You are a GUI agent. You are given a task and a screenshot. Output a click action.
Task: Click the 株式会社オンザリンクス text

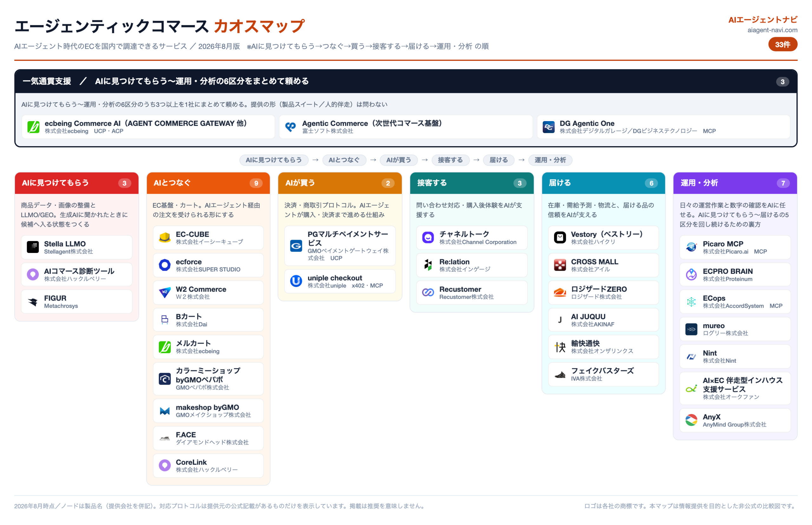pos(602,351)
